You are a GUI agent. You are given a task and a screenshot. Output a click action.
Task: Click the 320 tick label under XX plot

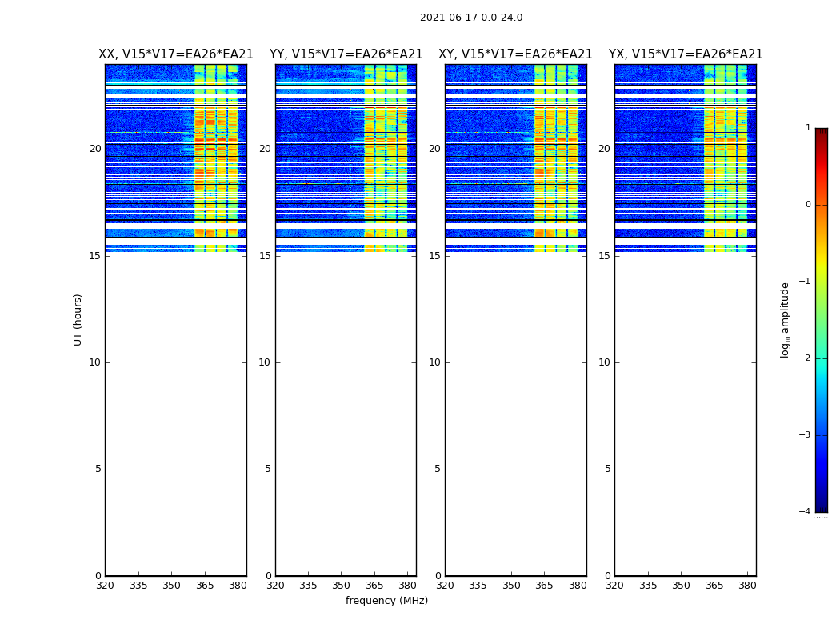(105, 586)
